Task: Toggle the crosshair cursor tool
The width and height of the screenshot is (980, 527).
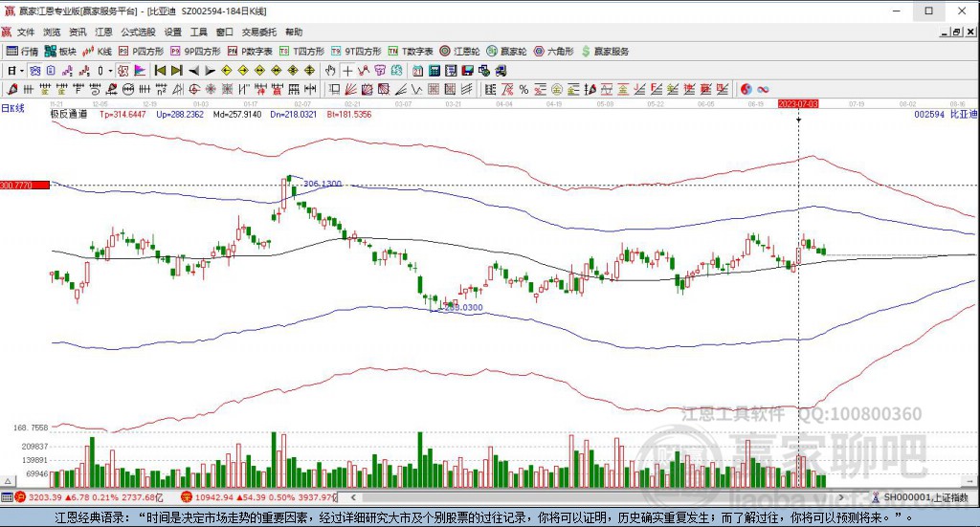Action: pyautogui.click(x=346, y=71)
